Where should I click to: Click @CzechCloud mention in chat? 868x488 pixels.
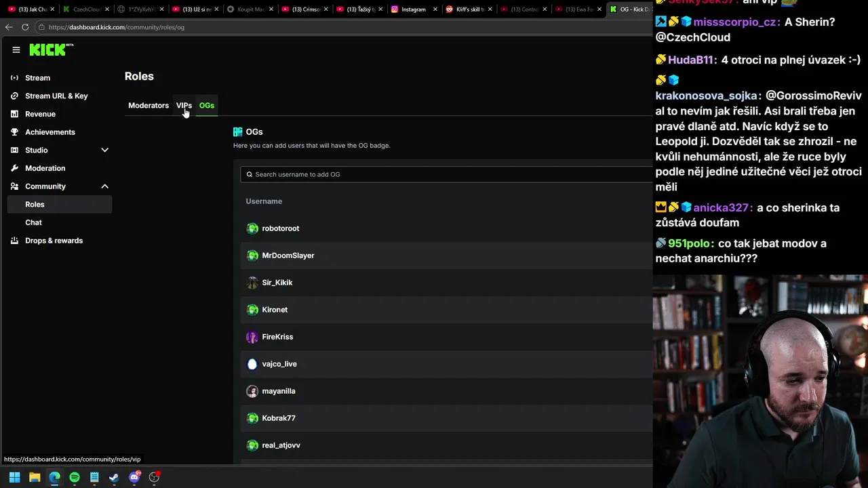(x=692, y=38)
